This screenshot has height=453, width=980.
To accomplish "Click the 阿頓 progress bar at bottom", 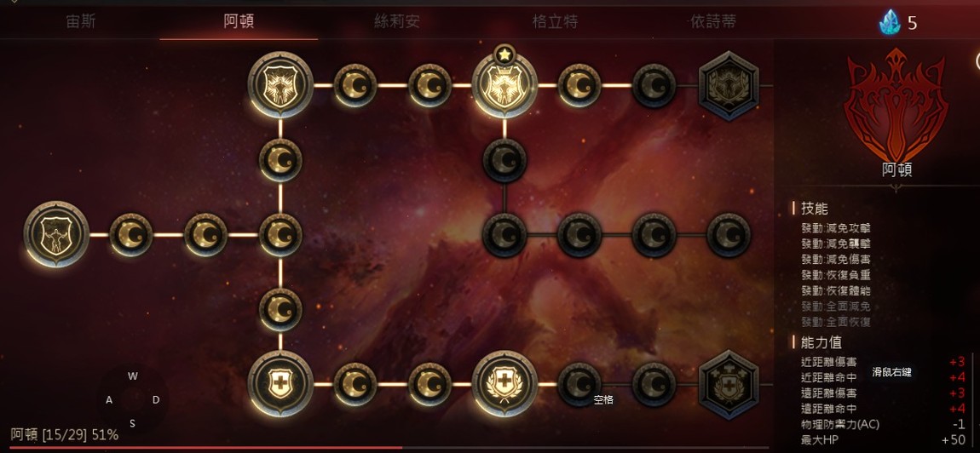I will point(389,448).
